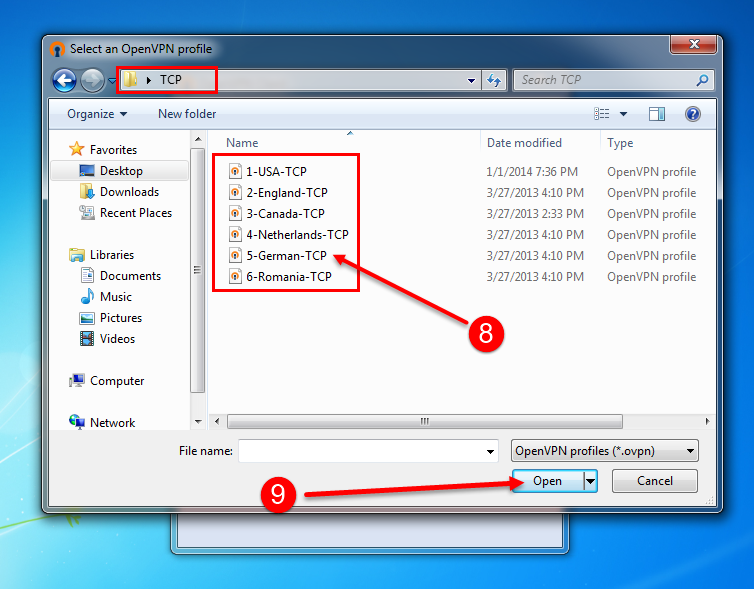Click the search magnifier icon
This screenshot has height=589, width=754.
click(703, 80)
